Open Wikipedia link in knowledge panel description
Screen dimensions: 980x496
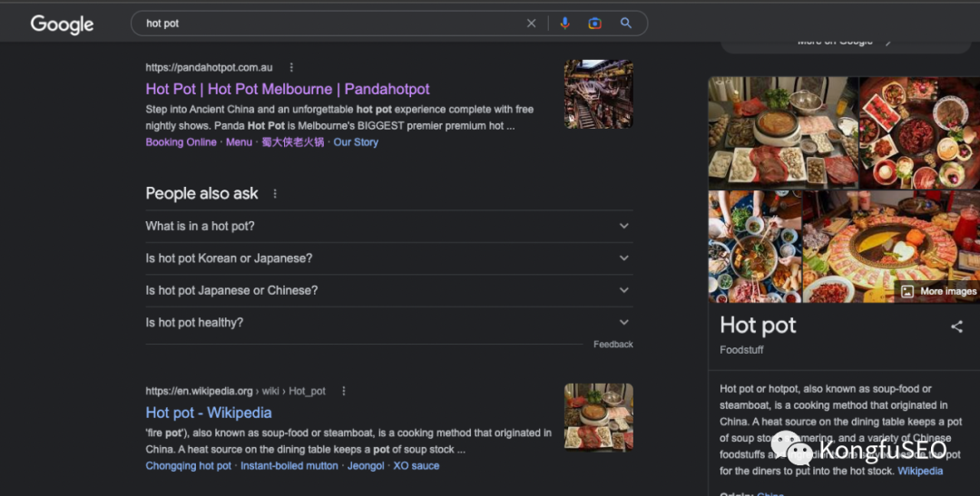[920, 471]
